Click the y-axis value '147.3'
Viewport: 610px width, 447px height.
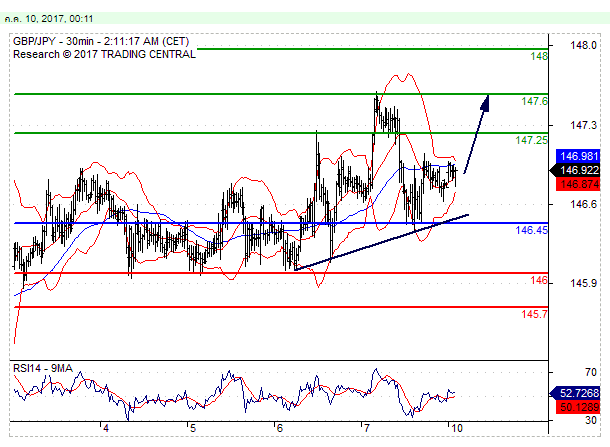(583, 125)
